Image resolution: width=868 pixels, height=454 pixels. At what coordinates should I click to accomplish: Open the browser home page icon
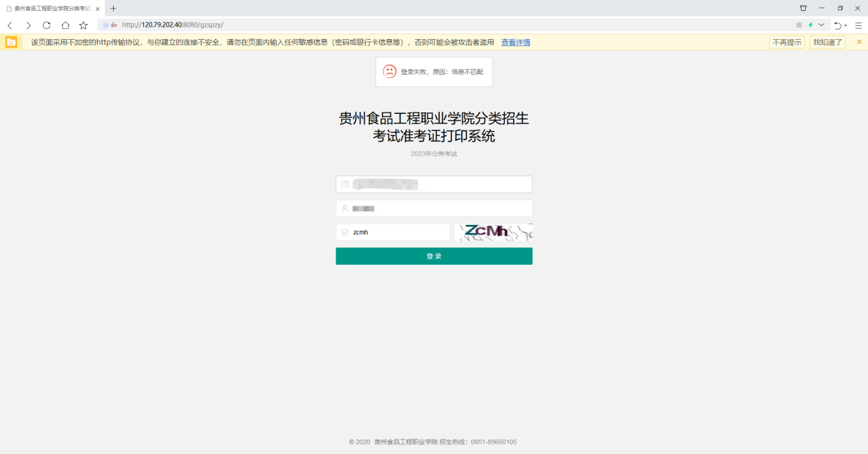[65, 25]
